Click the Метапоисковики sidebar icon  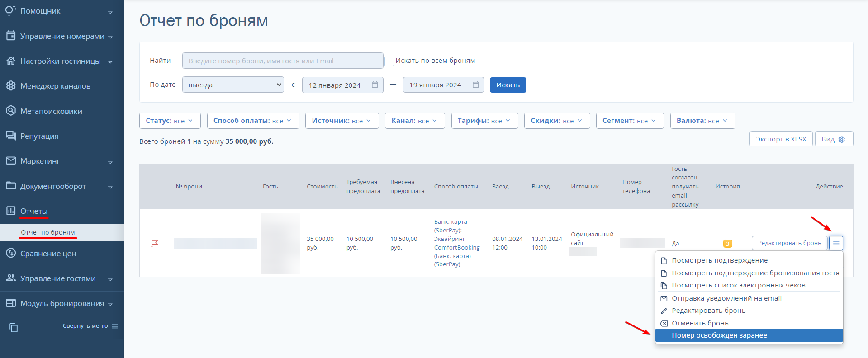pos(11,111)
